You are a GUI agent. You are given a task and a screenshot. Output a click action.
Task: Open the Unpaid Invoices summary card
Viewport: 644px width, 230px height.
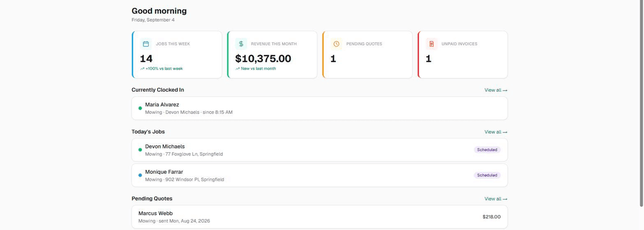click(x=463, y=55)
